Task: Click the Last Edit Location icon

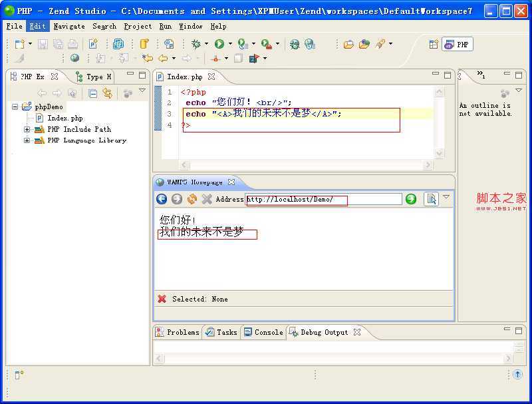Action: (x=147, y=59)
